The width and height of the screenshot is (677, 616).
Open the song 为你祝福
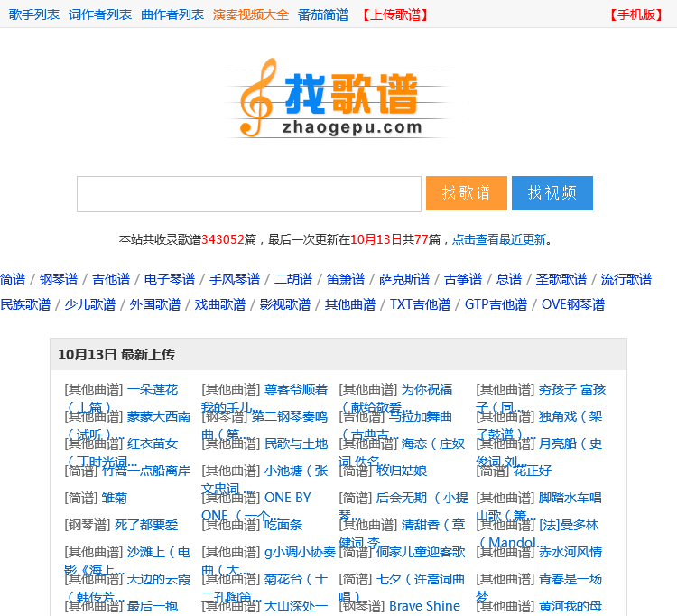pyautogui.click(x=427, y=389)
